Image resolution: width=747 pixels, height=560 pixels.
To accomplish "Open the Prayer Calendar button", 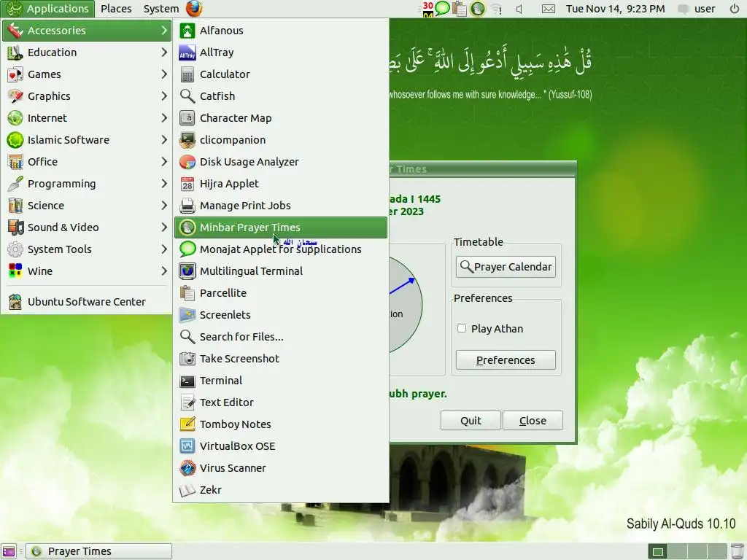I will [x=506, y=267].
